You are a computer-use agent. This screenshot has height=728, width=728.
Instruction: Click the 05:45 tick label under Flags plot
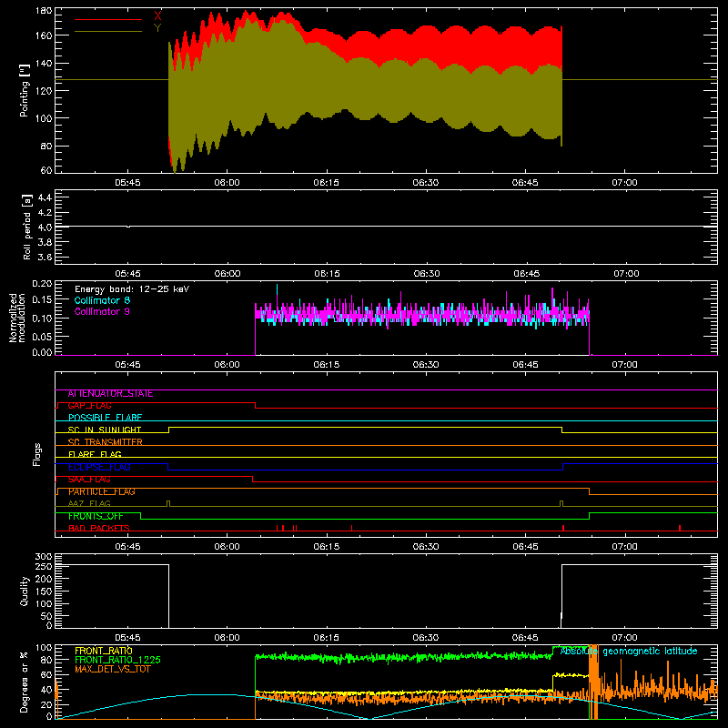[x=127, y=547]
